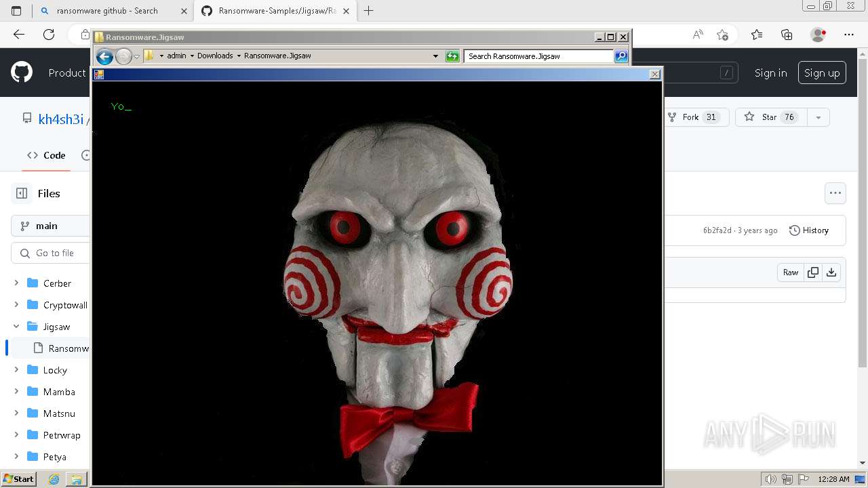
Task: Open the Locky folder entry
Action: pyautogui.click(x=55, y=370)
